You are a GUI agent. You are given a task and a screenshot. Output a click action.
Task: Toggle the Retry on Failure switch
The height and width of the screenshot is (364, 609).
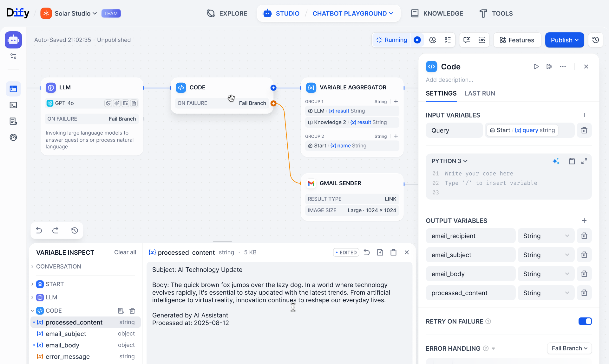585,321
